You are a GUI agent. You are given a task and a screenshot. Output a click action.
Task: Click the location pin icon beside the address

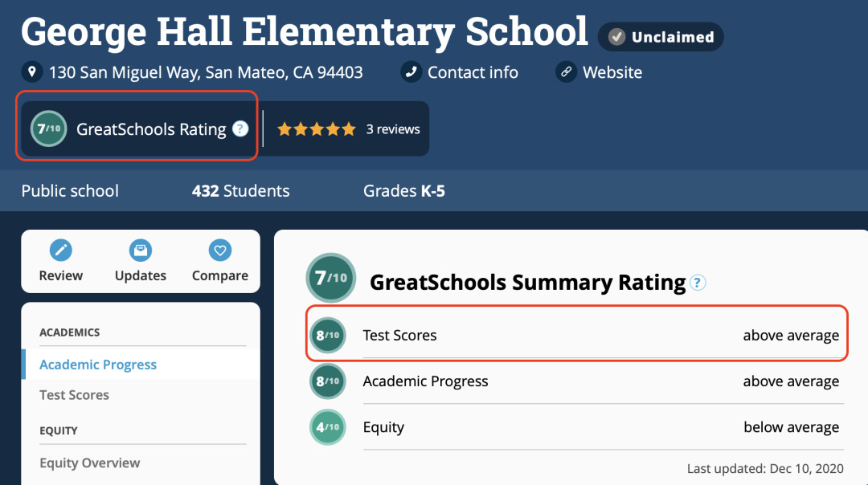[x=32, y=72]
